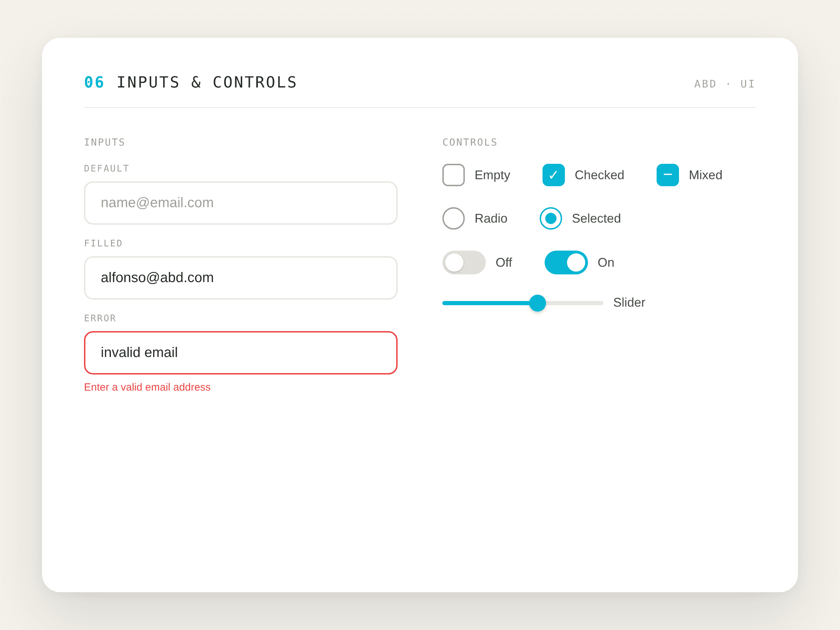The image size is (840, 630).
Task: Click the gray unfilled slider track
Action: (575, 303)
